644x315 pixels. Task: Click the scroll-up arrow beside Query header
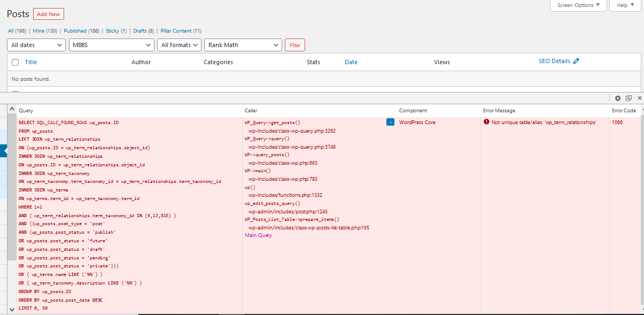coord(12,110)
